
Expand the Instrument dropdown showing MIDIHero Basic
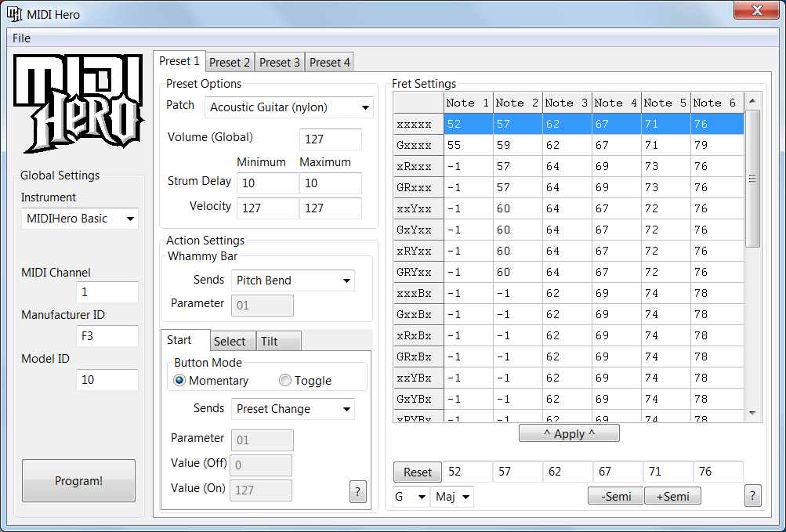pyautogui.click(x=80, y=219)
